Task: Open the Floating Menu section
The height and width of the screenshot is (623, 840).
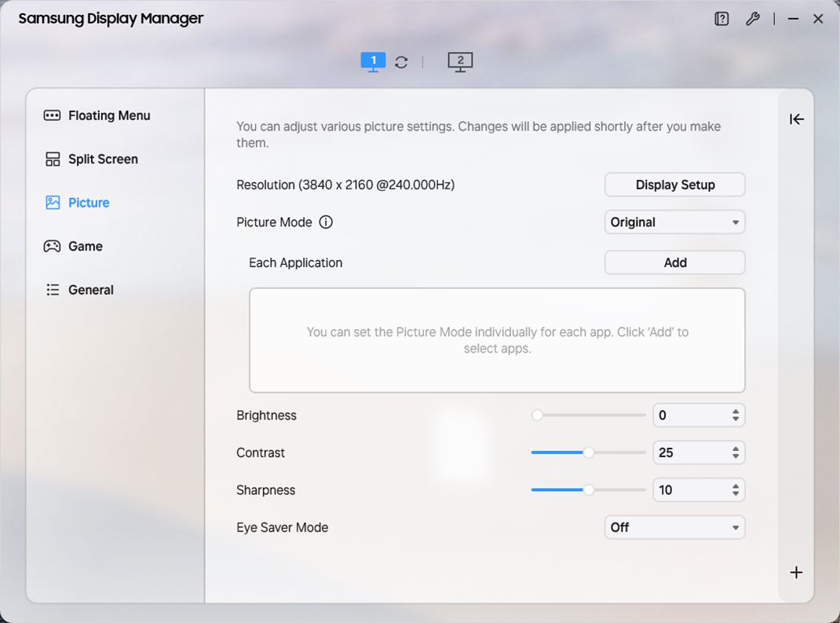Action: 97,115
